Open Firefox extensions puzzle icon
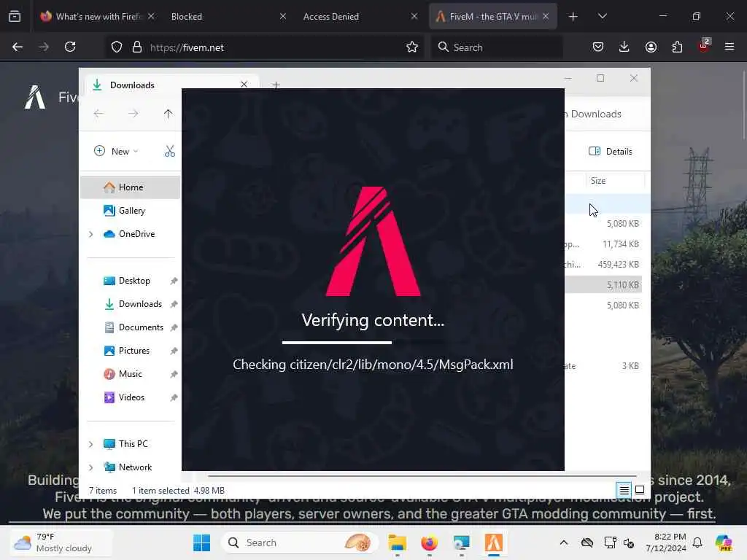The height and width of the screenshot is (560, 747). pos(677,47)
